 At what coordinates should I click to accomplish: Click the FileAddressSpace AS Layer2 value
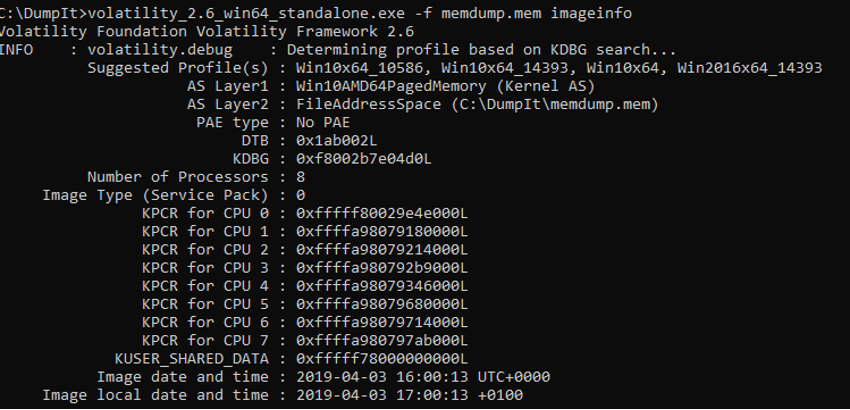(368, 104)
